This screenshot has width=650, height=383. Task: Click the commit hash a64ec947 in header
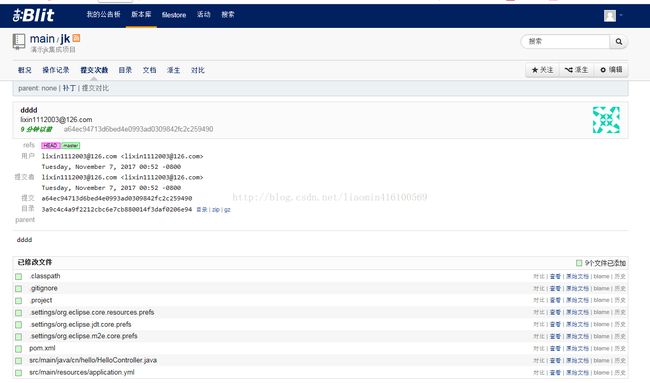coord(138,129)
